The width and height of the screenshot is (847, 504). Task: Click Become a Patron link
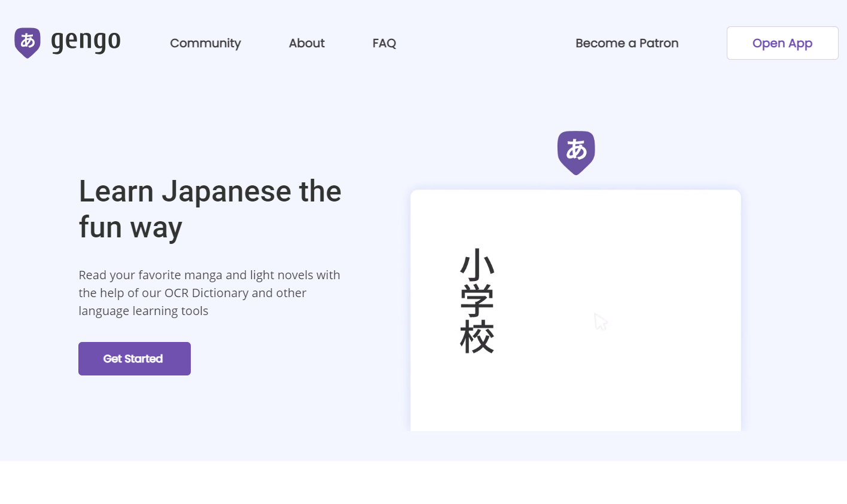click(627, 43)
